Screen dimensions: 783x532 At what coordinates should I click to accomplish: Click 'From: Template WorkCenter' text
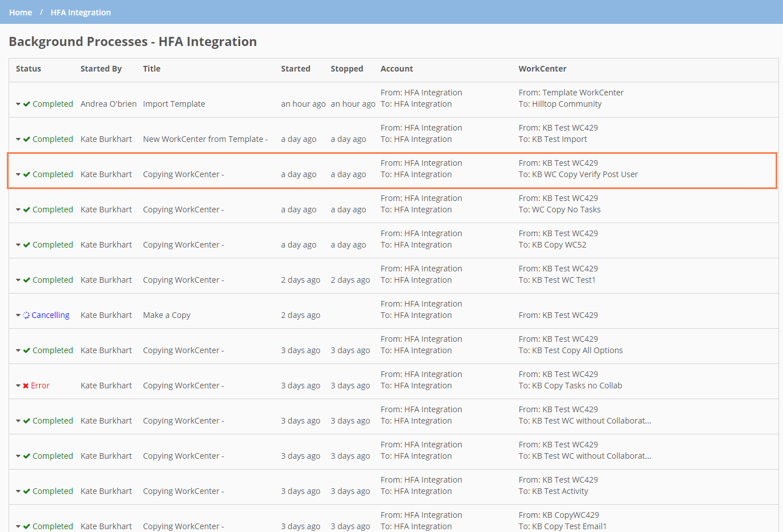pos(571,93)
